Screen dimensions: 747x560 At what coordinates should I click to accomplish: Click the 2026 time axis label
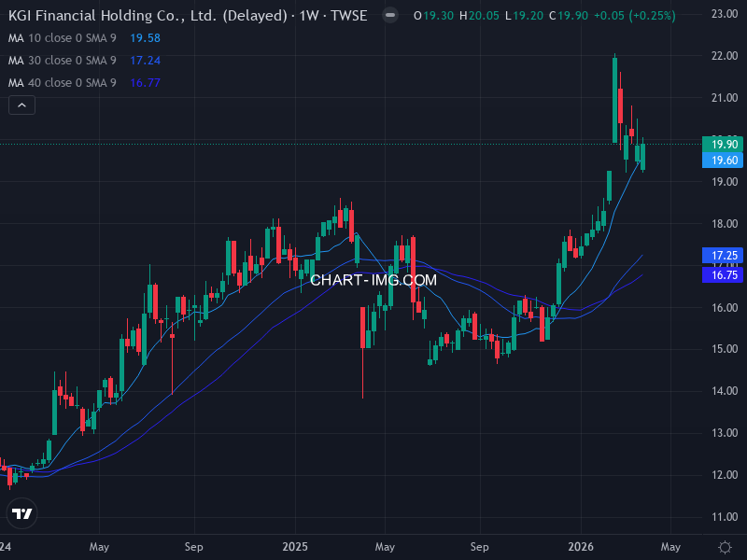581,547
